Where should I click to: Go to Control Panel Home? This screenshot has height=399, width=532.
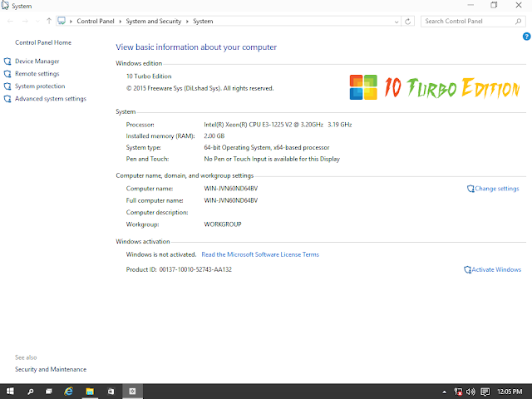pos(43,42)
